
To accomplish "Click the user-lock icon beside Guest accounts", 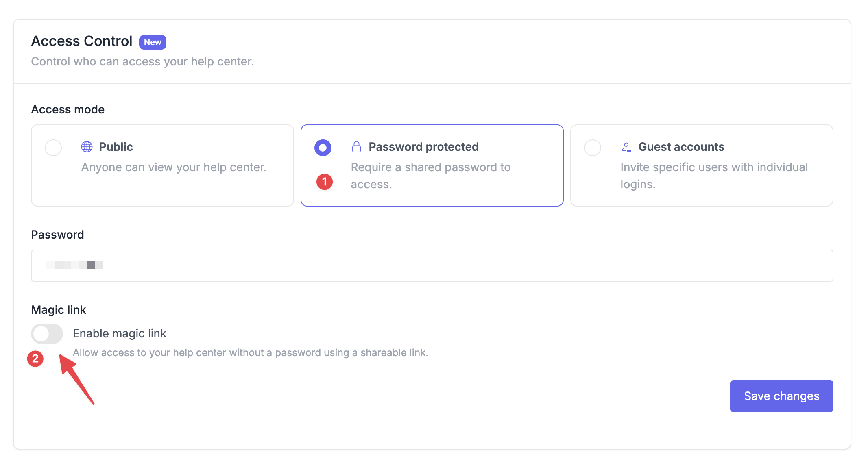I will pyautogui.click(x=626, y=147).
